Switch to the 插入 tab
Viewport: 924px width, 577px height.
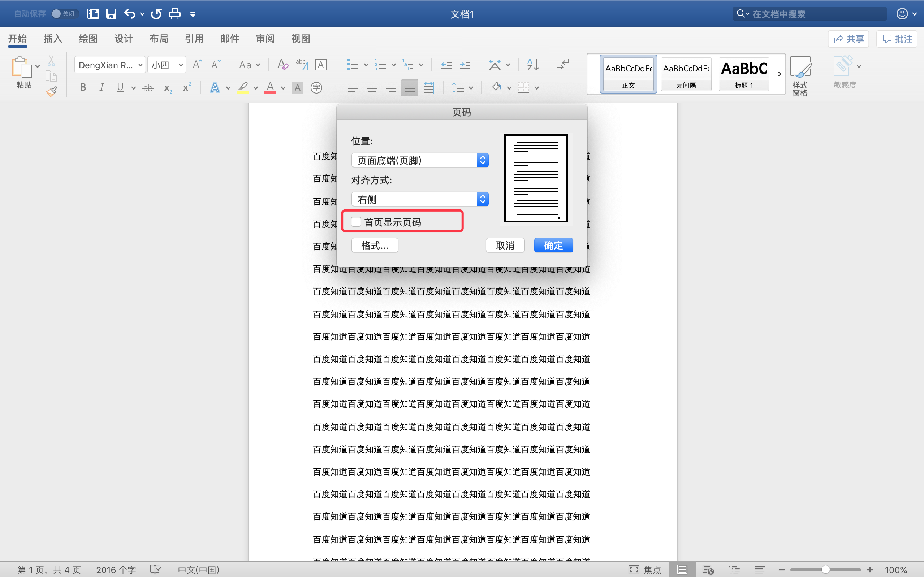(53, 39)
